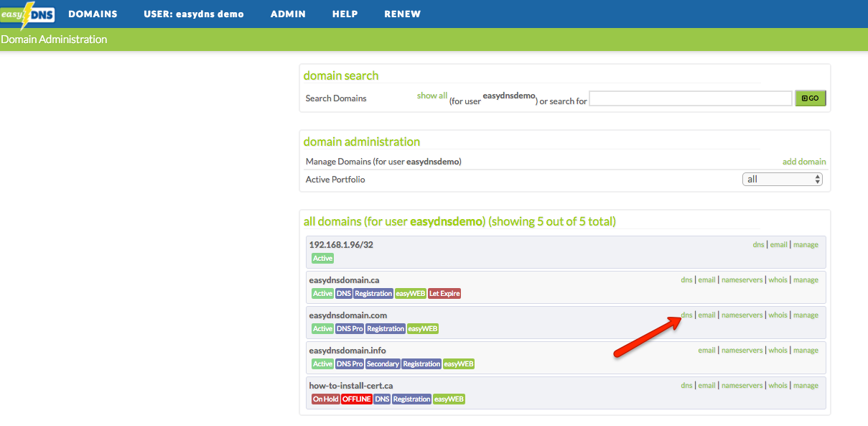The image size is (868, 426).
Task: Click Secondary badge on easydnsdomain.info
Action: (383, 364)
